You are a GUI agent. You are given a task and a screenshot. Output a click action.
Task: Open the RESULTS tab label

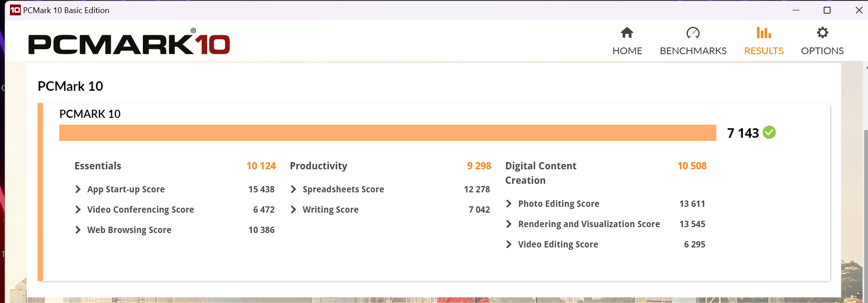click(764, 51)
